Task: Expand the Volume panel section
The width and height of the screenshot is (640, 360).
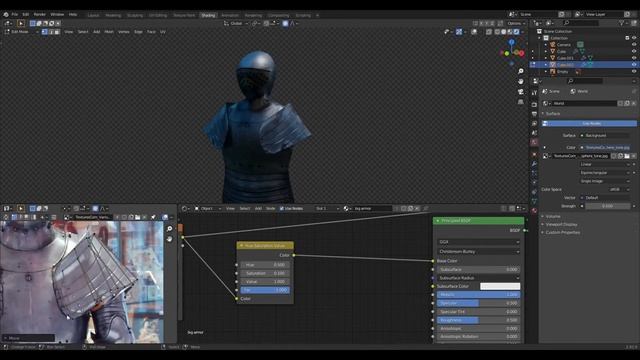Action: 553,216
